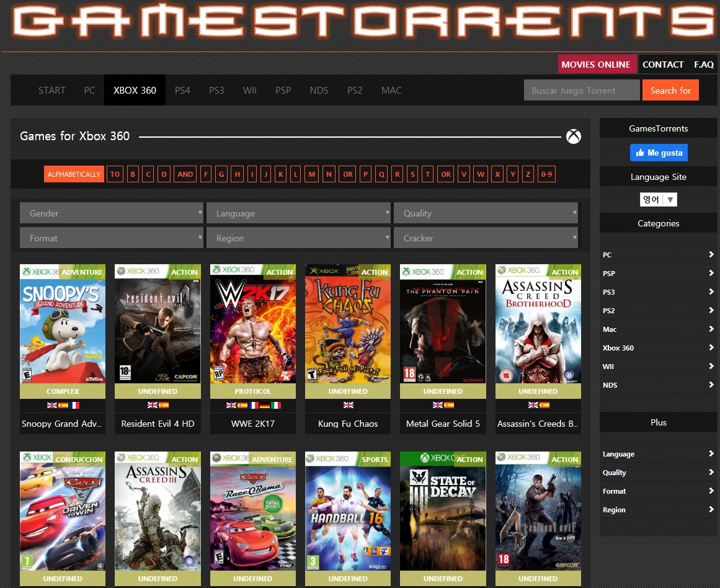This screenshot has width=720, height=588.
Task: Expand the PC category in sidebar
Action: [x=659, y=254]
